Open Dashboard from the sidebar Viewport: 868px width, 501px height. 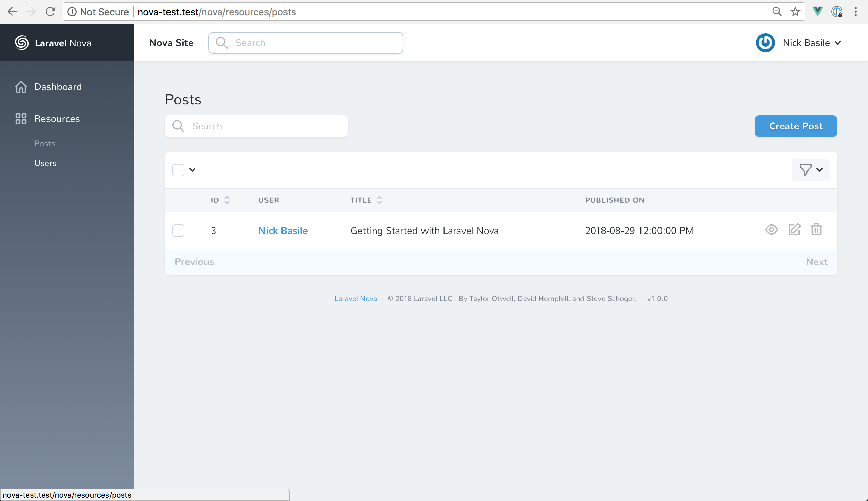(58, 87)
